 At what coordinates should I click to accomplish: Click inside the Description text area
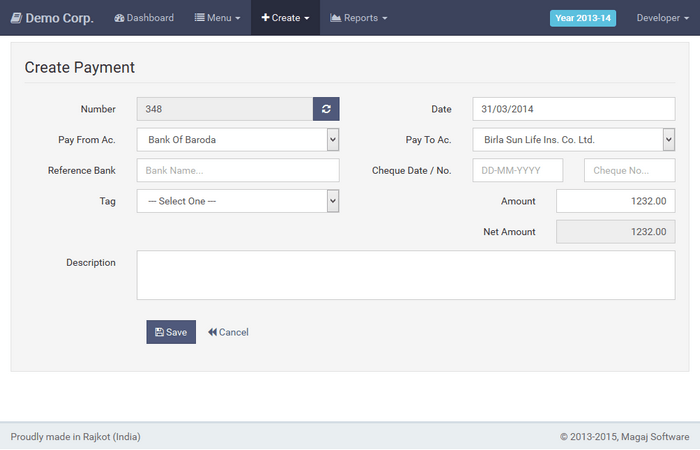coord(405,275)
